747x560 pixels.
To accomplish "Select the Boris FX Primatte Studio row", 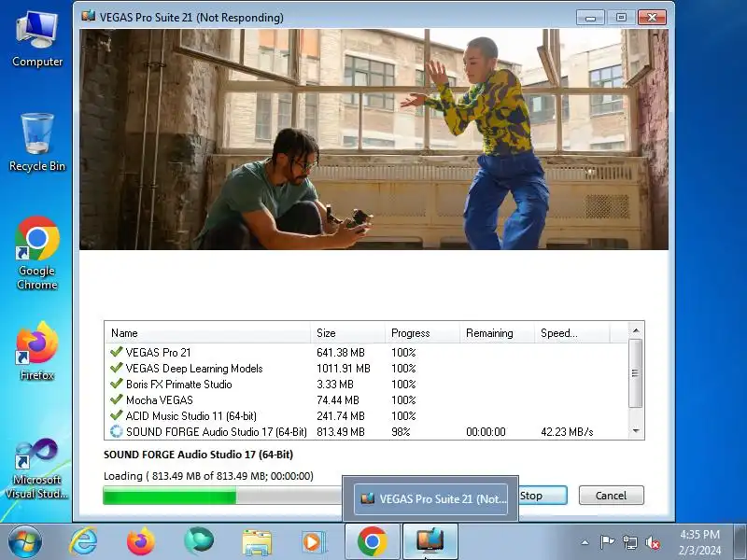I will [366, 384].
